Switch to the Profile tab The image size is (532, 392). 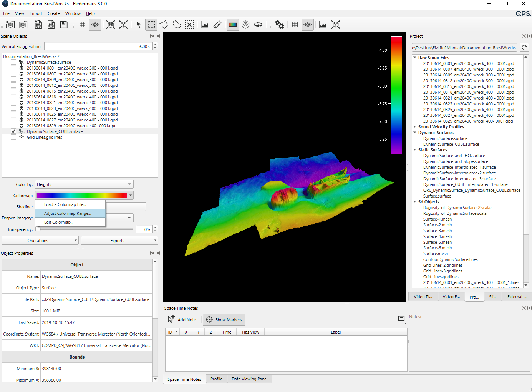(x=216, y=379)
